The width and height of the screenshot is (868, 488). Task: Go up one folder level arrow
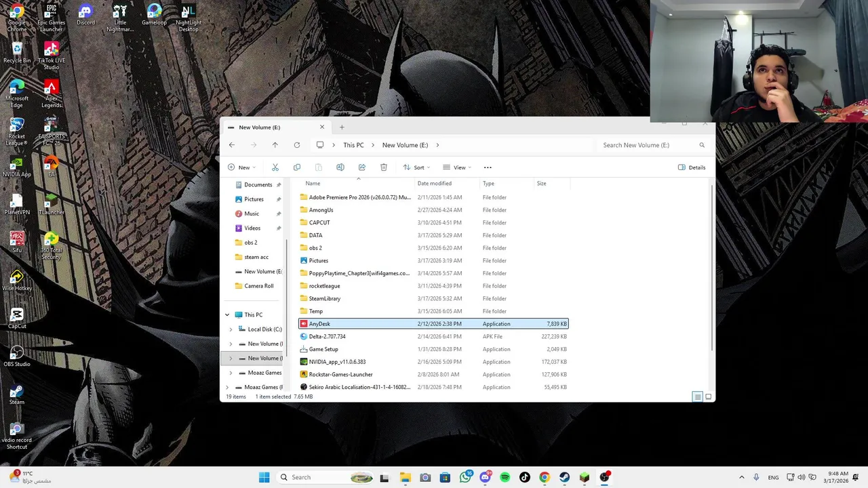click(275, 145)
